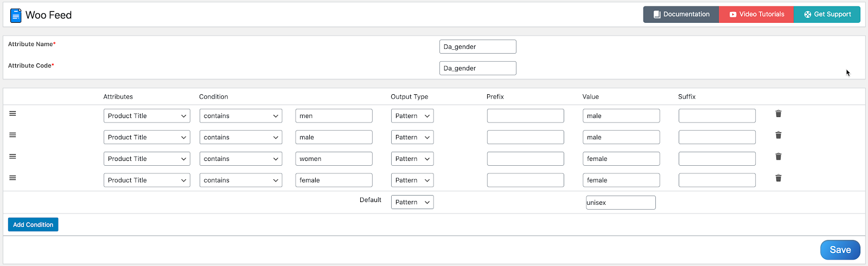The image size is (868, 266).
Task: Click the Attribute Name input field
Action: 477,47
